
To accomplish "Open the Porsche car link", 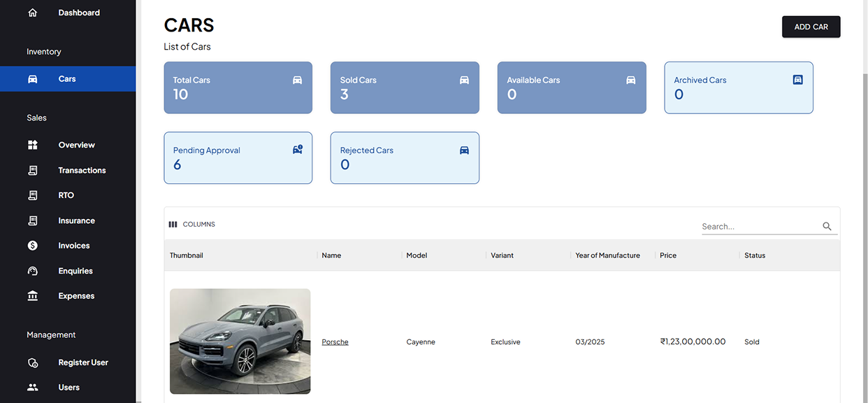I will click(335, 342).
